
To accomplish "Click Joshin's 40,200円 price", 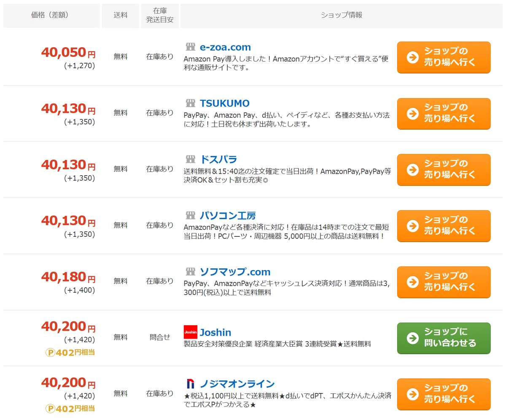I will (68, 326).
